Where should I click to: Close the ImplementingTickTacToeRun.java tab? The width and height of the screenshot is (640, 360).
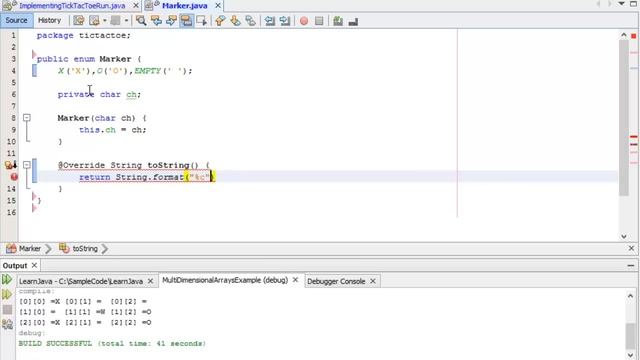136,6
